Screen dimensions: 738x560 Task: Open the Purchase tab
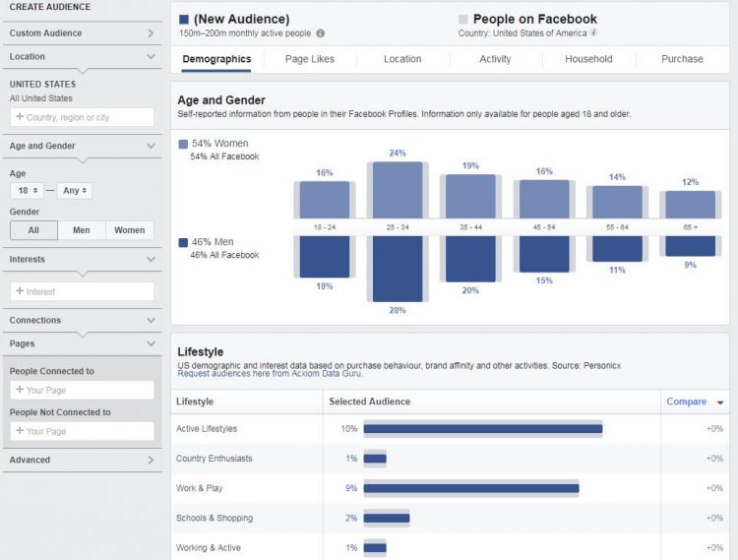[x=682, y=59]
